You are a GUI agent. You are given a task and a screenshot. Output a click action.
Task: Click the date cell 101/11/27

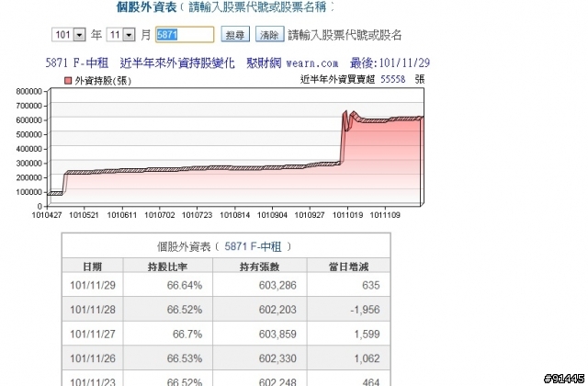[x=93, y=334]
